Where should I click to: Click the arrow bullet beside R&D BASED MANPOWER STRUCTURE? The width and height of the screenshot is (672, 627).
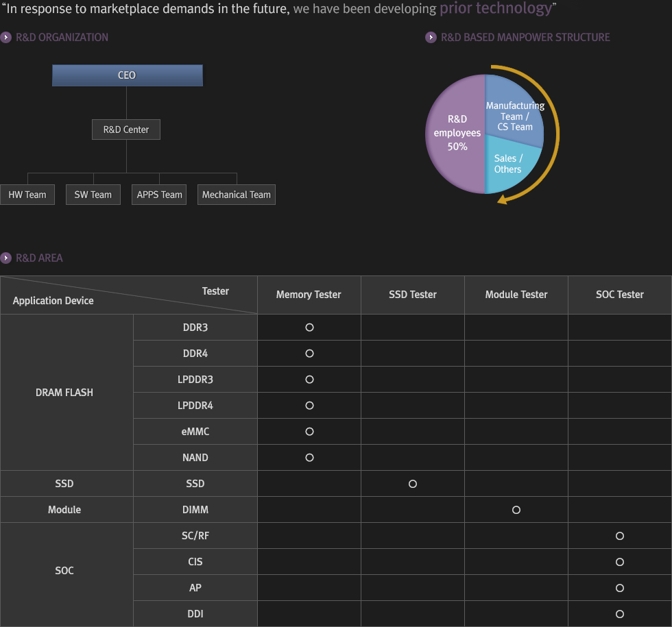click(431, 37)
